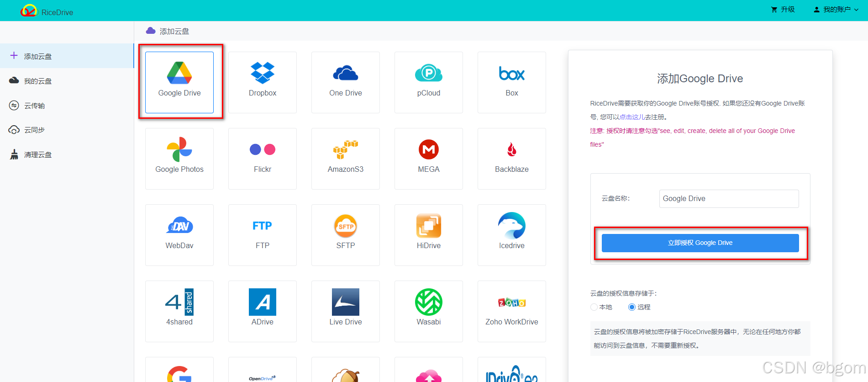868x382 pixels.
Task: Choose the Zoho WorkDrive icon
Action: (x=512, y=302)
